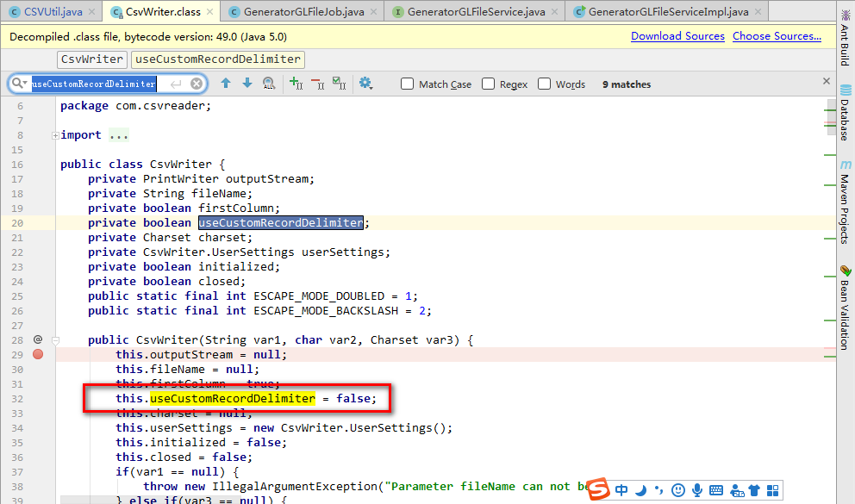855x504 pixels.
Task: Switch to GeneratorGLFileJob.java tab
Action: click(303, 12)
